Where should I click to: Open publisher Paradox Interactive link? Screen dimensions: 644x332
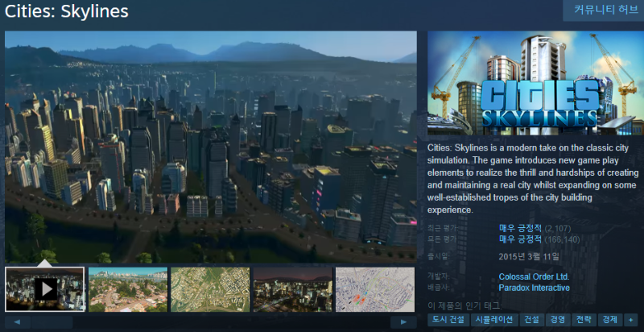point(534,288)
